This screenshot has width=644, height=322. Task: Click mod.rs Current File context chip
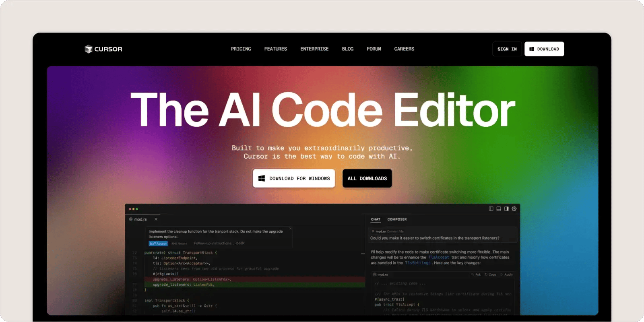[388, 231]
